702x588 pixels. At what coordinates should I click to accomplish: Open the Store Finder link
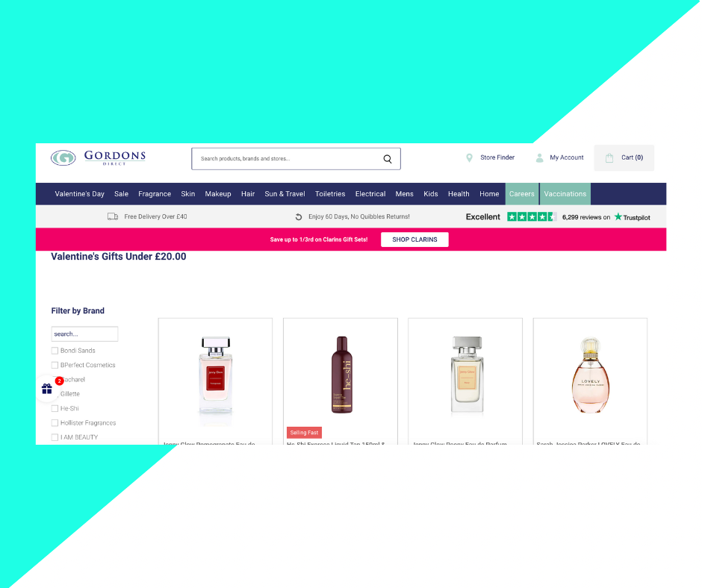coord(497,157)
